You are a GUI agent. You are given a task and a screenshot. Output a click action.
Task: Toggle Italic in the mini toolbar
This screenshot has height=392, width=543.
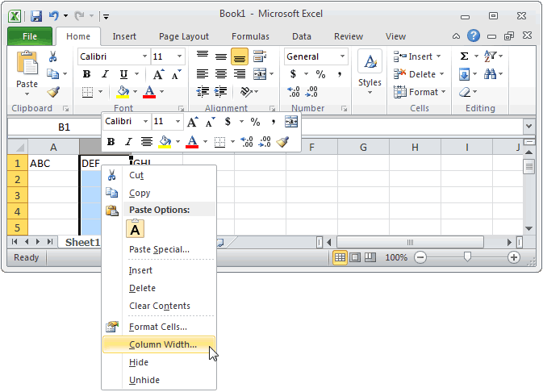pyautogui.click(x=128, y=141)
